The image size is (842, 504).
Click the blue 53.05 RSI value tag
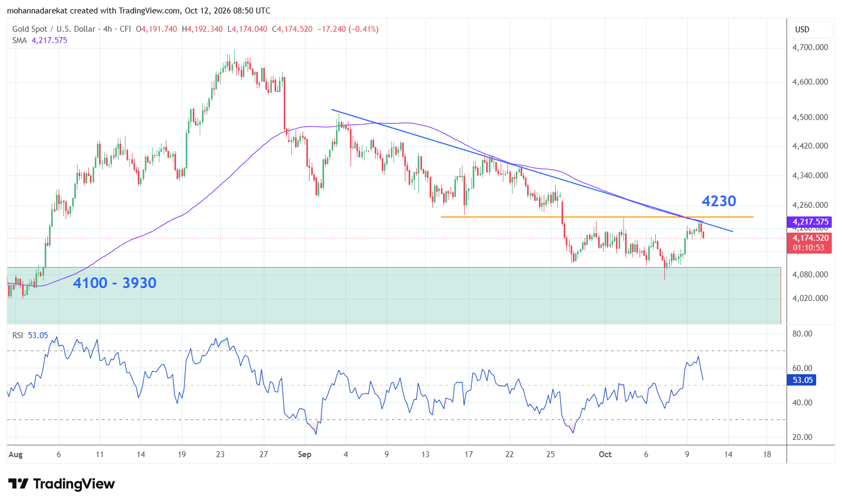(802, 380)
